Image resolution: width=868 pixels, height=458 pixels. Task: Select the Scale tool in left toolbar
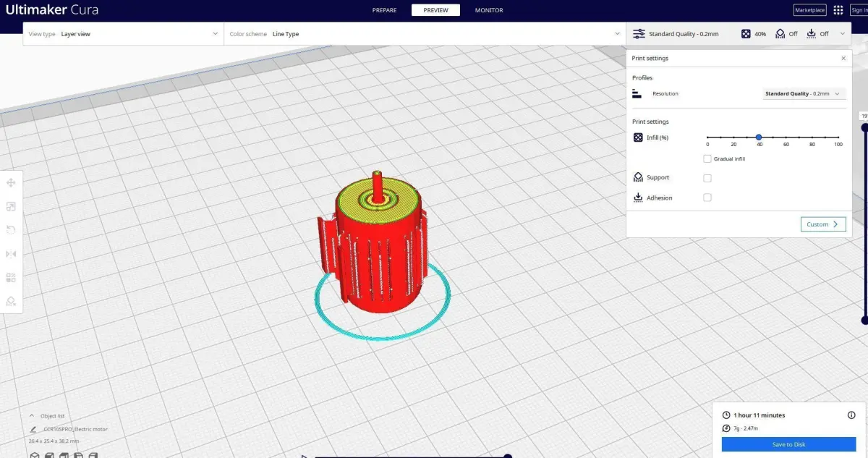point(11,207)
